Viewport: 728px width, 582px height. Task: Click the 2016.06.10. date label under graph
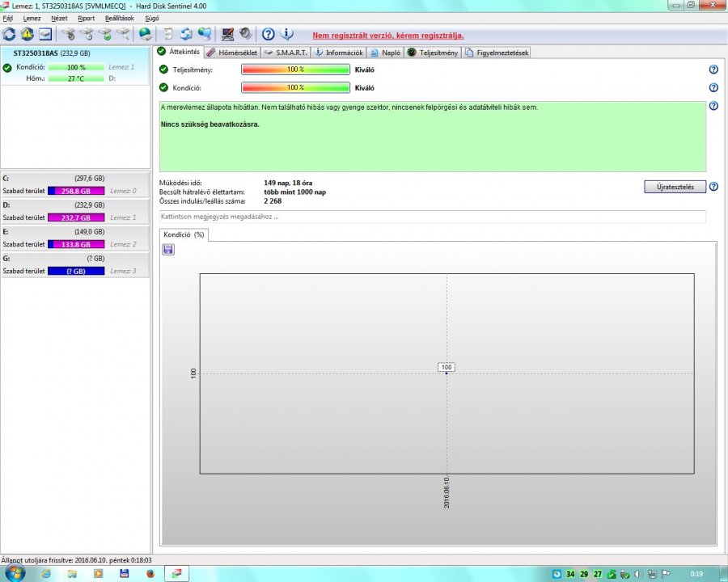coord(447,492)
